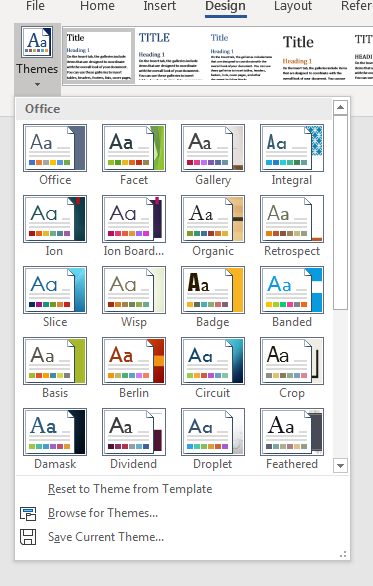Click the themes gallery scrollbar thumb
Image resolution: width=373 pixels, height=586 pixels.
coord(340,212)
